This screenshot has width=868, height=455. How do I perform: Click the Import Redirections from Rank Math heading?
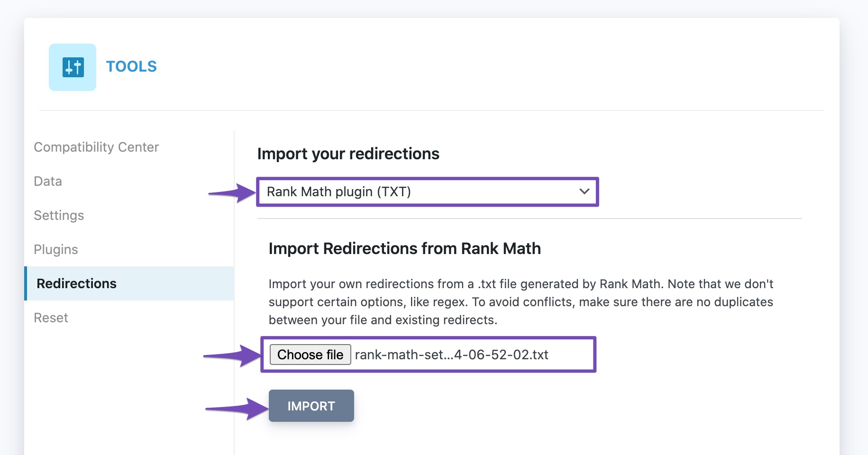(x=404, y=248)
